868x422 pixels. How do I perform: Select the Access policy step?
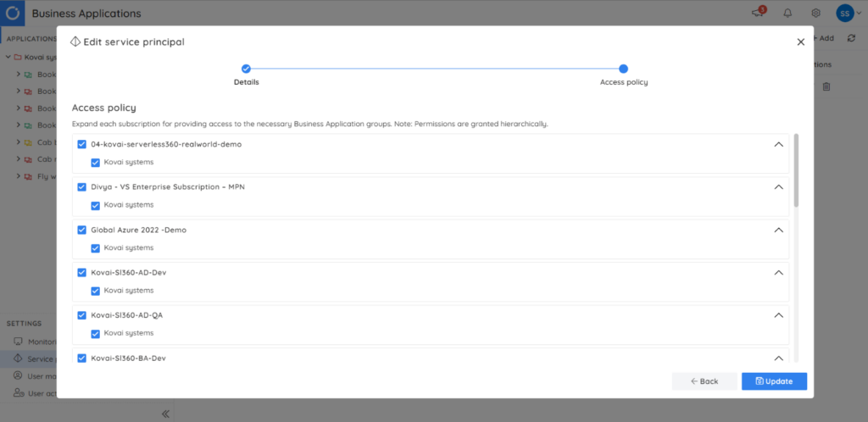[623, 69]
